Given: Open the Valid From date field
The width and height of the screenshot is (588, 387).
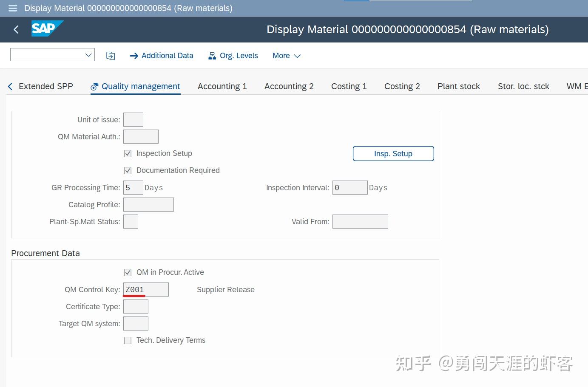Looking at the screenshot, I should (x=360, y=221).
